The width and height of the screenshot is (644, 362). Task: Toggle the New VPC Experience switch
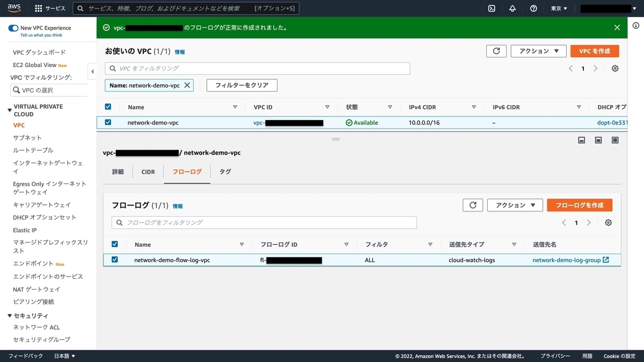point(13,28)
